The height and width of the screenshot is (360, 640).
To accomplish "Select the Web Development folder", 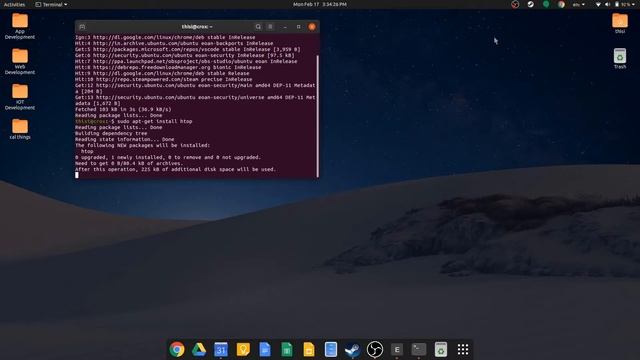I will point(20,61).
